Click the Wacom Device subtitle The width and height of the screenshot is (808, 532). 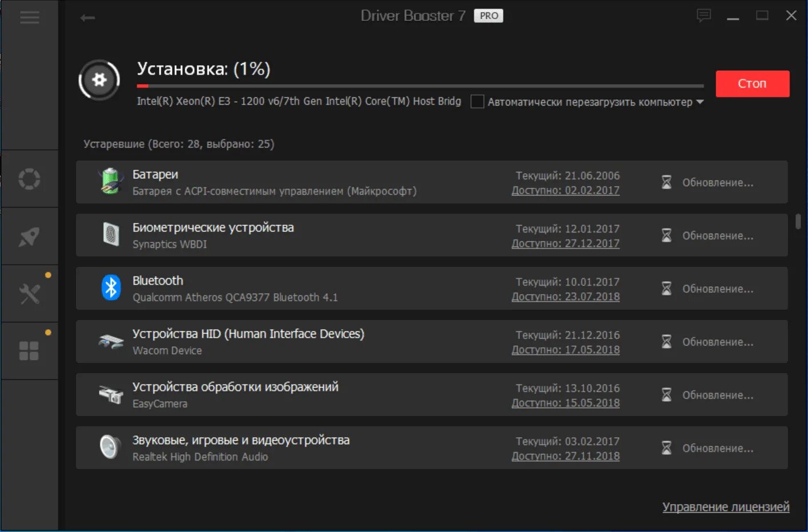click(x=167, y=350)
